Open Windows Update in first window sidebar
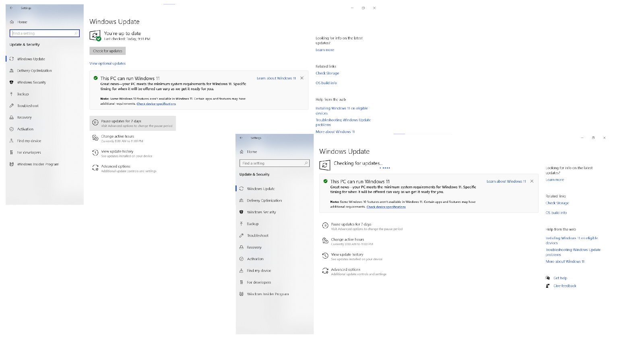This screenshot has width=644, height=352. point(31,59)
